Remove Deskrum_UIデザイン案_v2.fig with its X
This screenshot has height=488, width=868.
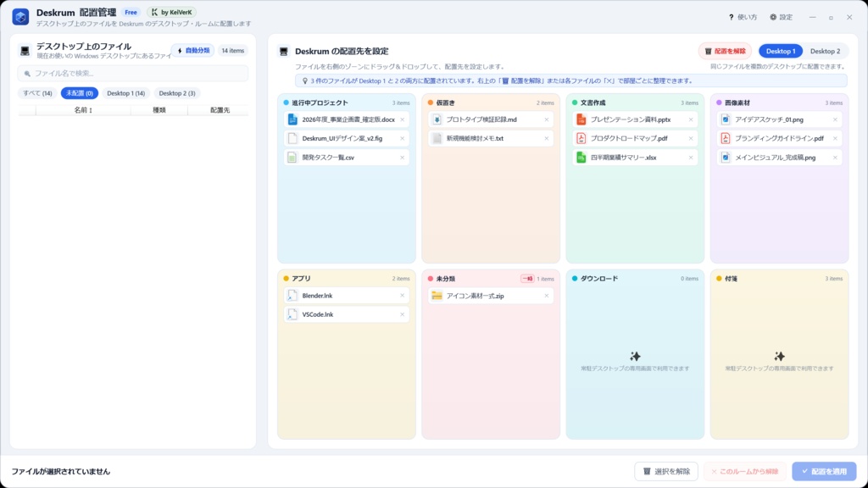[x=403, y=138]
